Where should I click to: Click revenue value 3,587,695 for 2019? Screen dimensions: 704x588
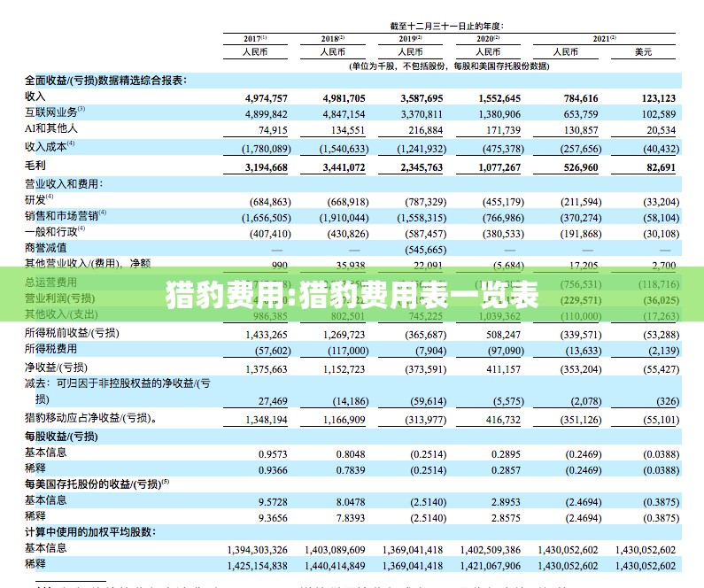point(422,98)
